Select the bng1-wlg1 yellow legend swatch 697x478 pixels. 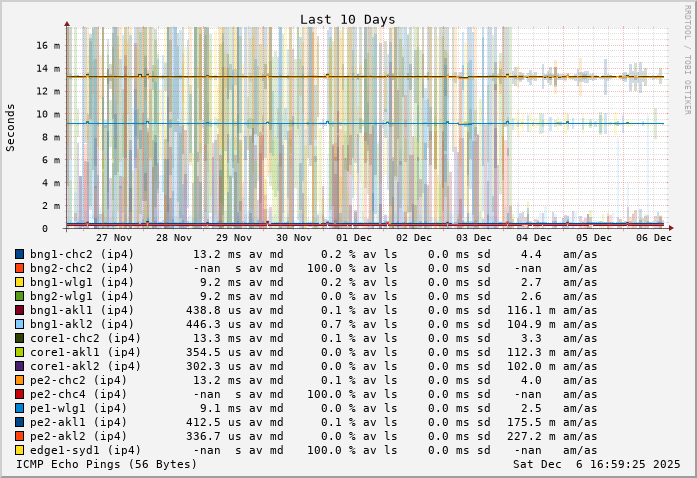[19, 282]
